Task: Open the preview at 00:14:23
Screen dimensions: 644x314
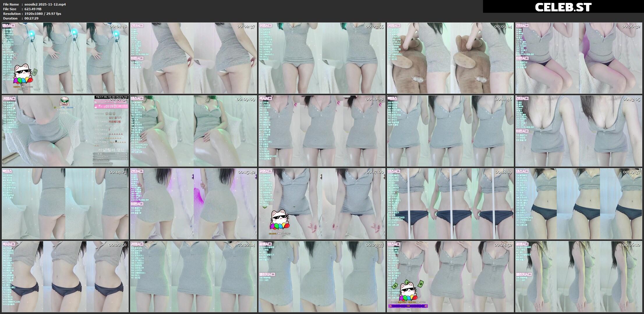Action: [x=65, y=204]
